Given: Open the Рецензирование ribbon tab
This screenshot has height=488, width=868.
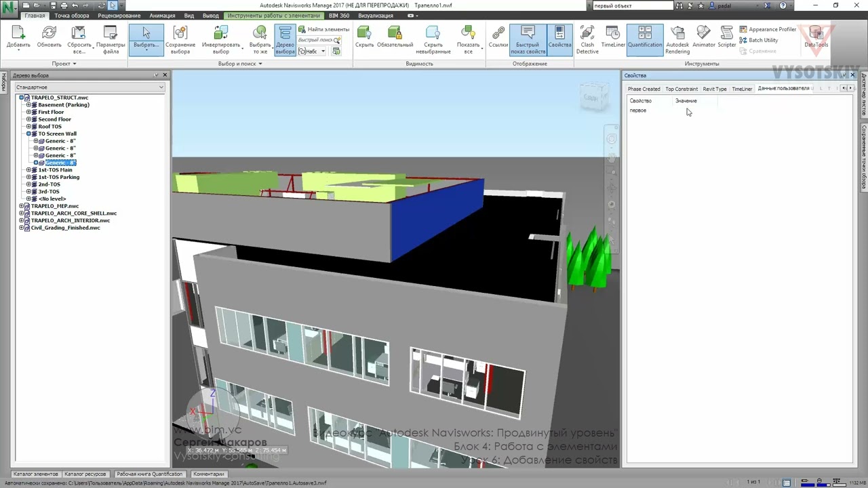Looking at the screenshot, I should pyautogui.click(x=119, y=16).
